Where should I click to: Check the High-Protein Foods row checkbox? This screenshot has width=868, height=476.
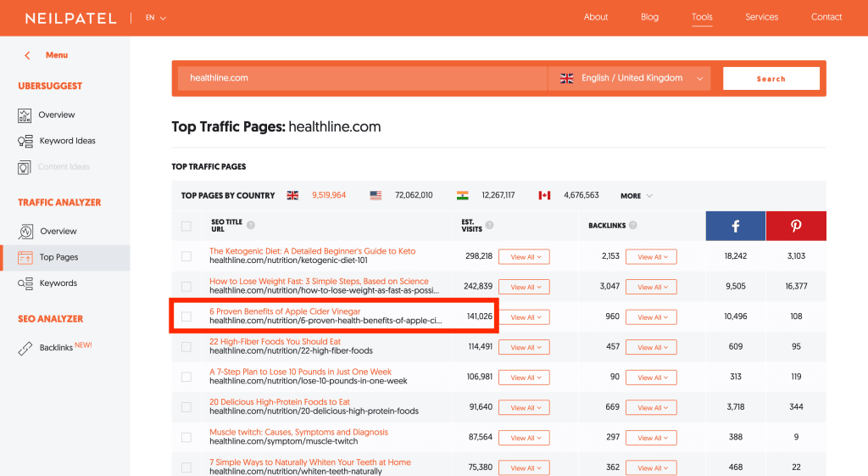[x=186, y=407]
